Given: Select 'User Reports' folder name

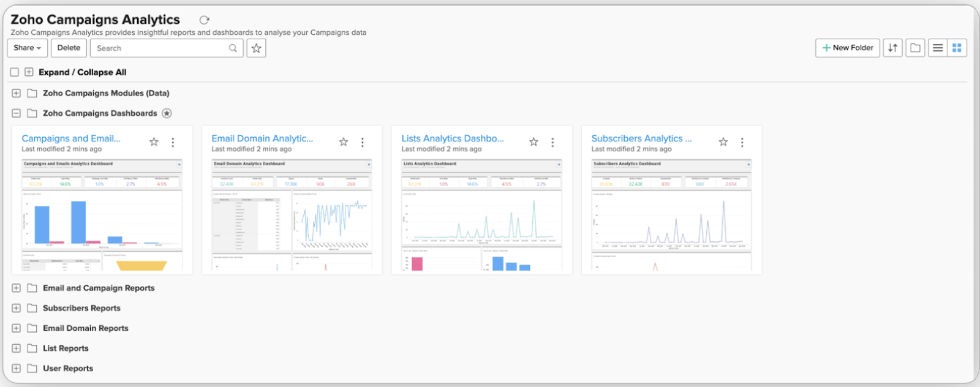Looking at the screenshot, I should click(x=68, y=369).
